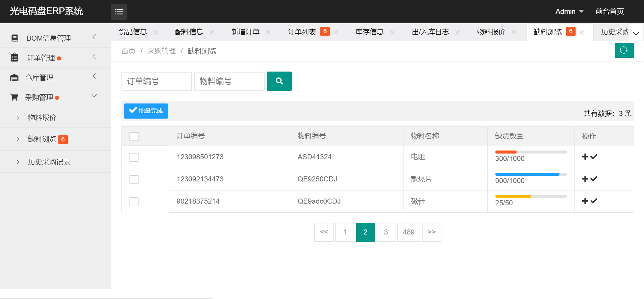Click checkmark icon for order 123092134473

tap(594, 179)
